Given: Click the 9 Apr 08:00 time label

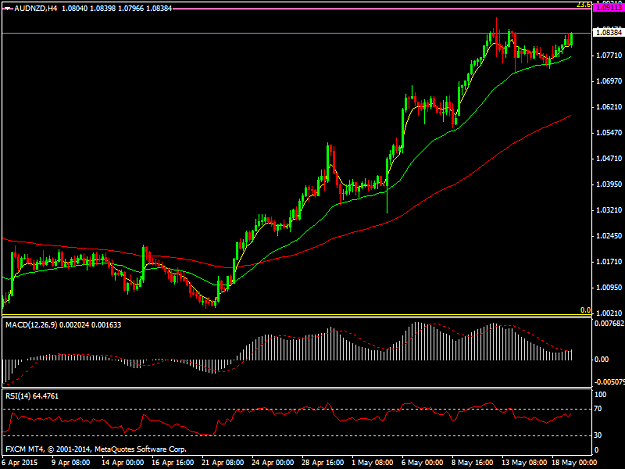Looking at the screenshot, I should 70,462.
